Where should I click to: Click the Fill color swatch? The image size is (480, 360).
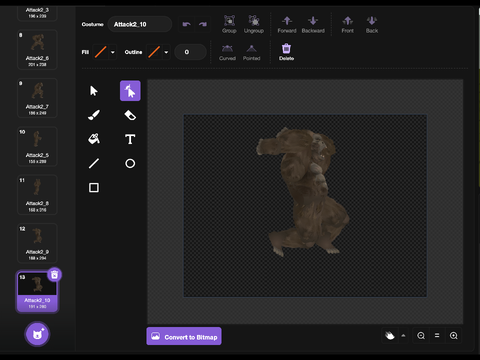click(x=100, y=52)
